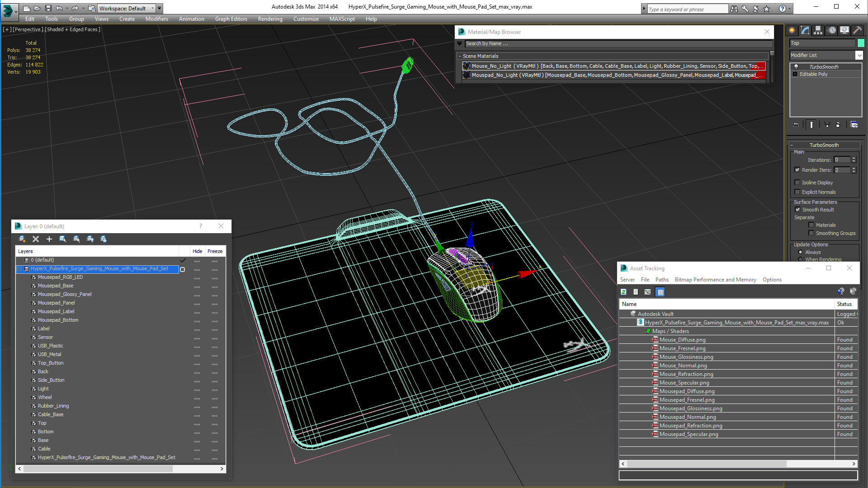Enable Separate by Smoothing Groups checkbox
This screenshot has width=868, height=488.
coord(811,233)
